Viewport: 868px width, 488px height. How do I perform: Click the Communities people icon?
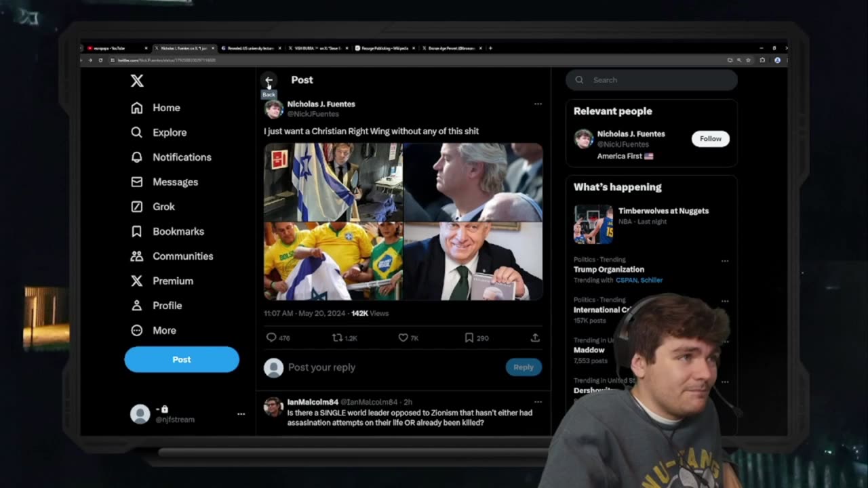click(137, 256)
